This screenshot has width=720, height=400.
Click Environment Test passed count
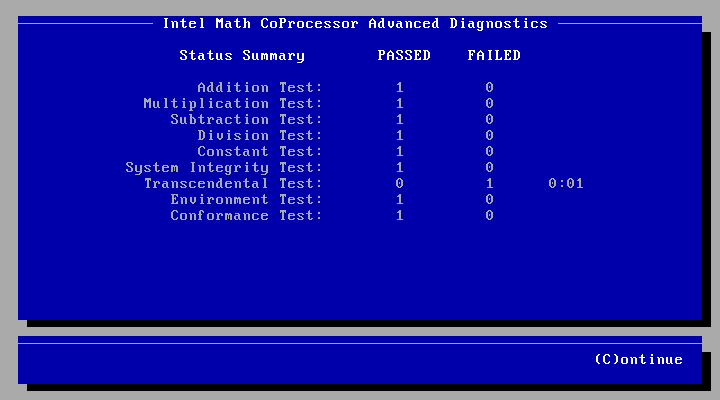pyautogui.click(x=399, y=199)
